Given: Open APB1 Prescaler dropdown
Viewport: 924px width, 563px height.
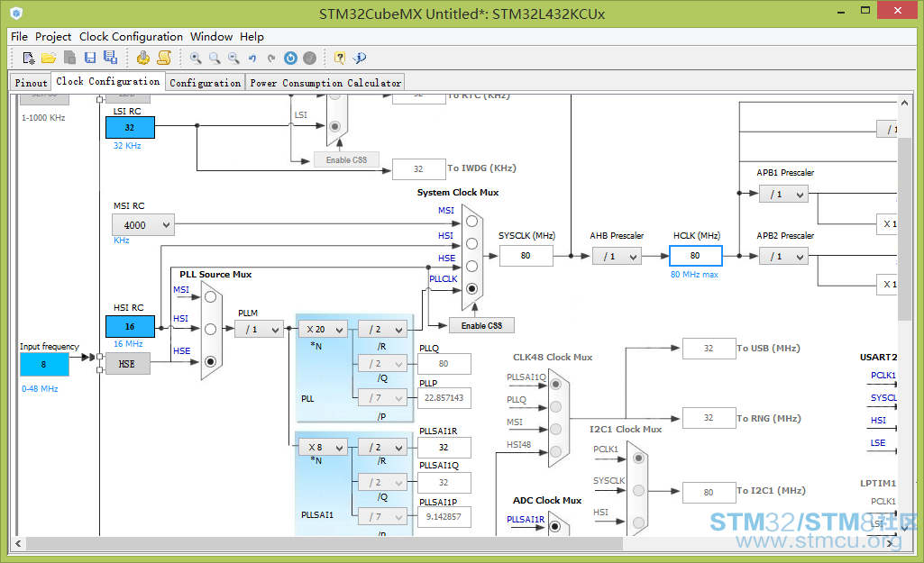Looking at the screenshot, I should 783,195.
